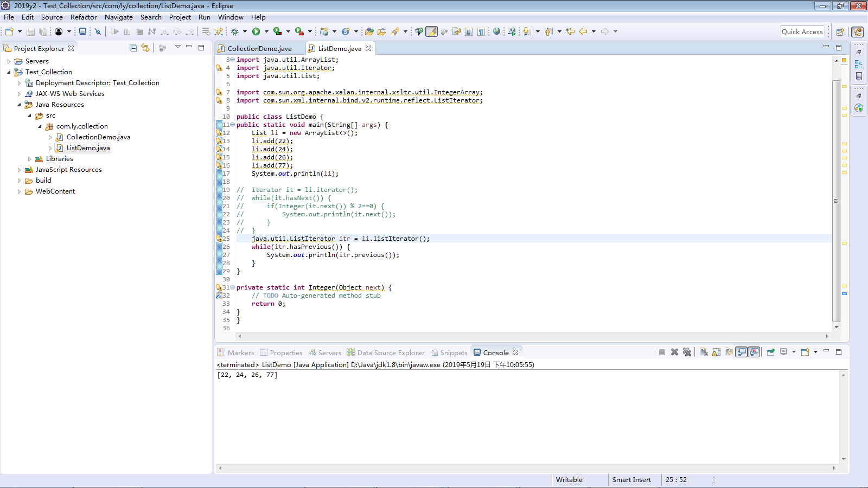Expand the Libraries node
Viewport: 868px width, 488px height.
tap(29, 159)
